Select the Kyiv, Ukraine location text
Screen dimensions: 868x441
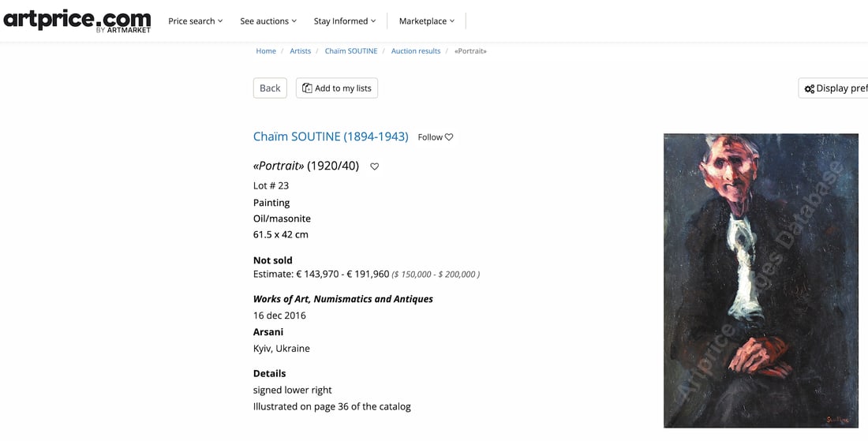[x=282, y=349]
